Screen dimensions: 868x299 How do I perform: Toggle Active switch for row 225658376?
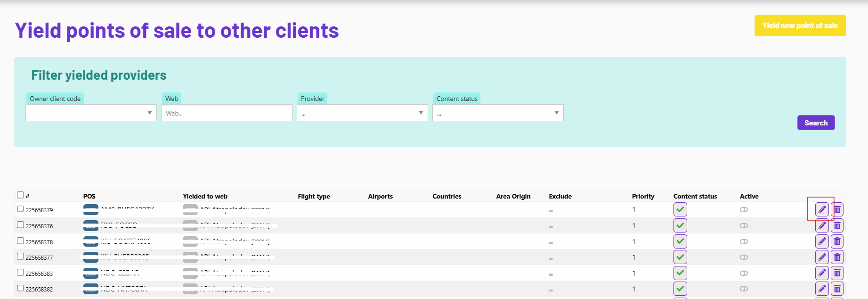[744, 225]
